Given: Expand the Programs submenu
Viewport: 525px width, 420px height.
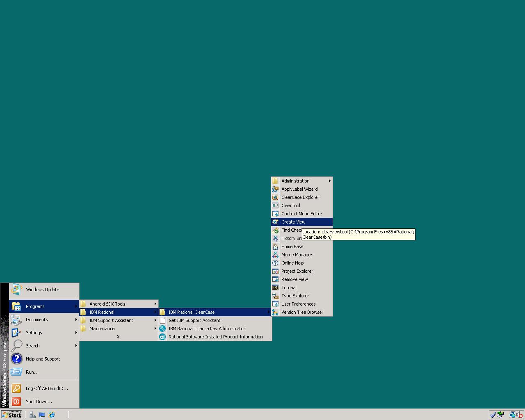Looking at the screenshot, I should click(x=44, y=306).
